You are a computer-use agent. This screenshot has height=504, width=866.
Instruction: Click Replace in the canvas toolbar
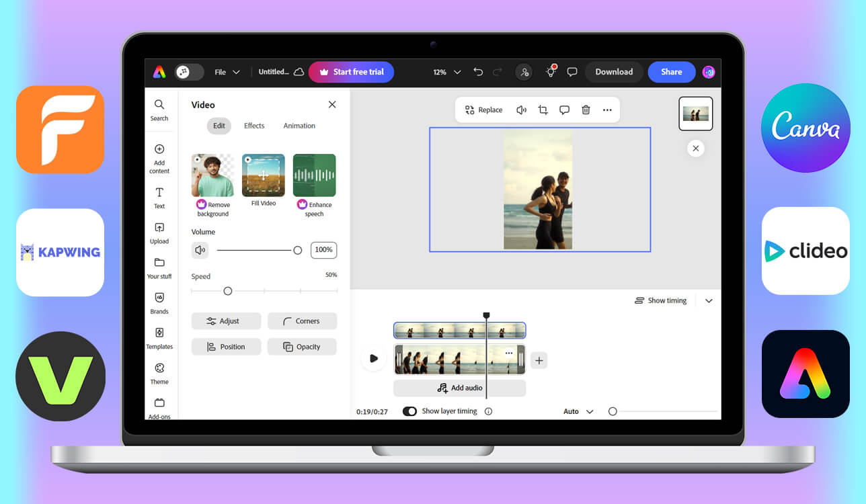(x=483, y=110)
